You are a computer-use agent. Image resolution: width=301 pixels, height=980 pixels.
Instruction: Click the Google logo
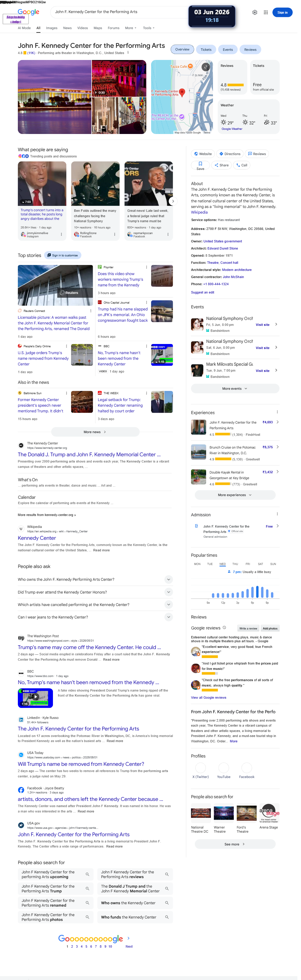click(x=29, y=12)
